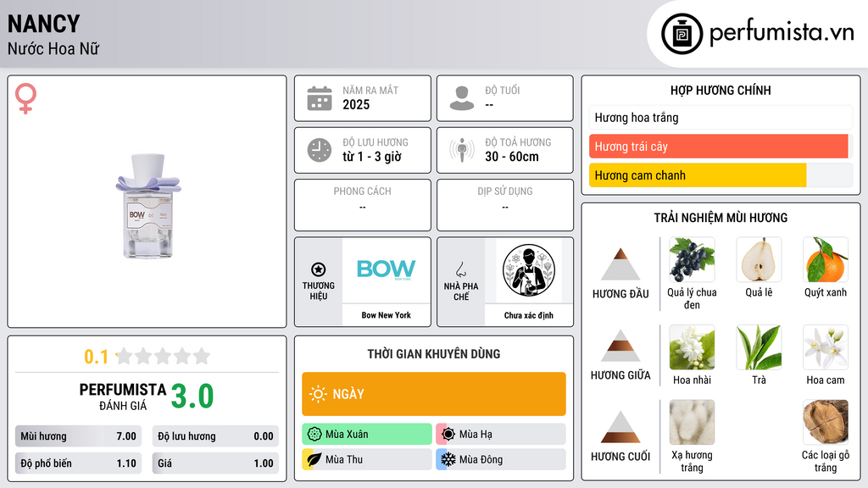Click the top-note pyramid icon Hương Đầu
This screenshot has width=868, height=488.
[620, 264]
